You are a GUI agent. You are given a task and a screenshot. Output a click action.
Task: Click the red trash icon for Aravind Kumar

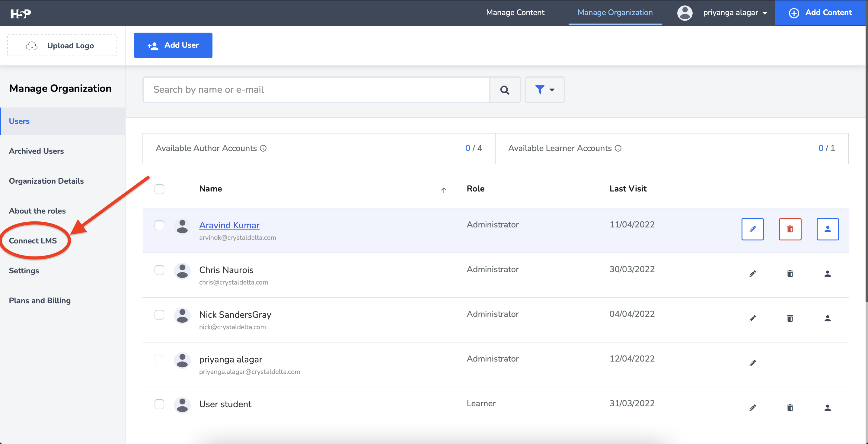coord(790,229)
